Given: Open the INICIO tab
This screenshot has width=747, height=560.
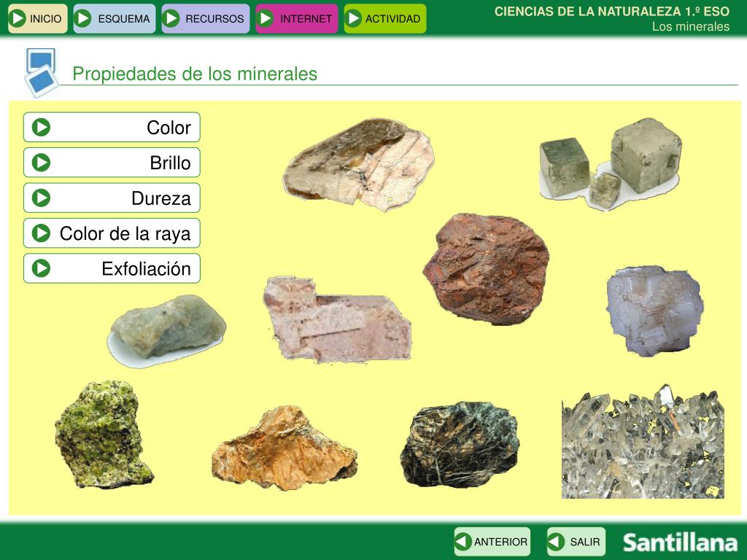Looking at the screenshot, I should pos(38,18).
